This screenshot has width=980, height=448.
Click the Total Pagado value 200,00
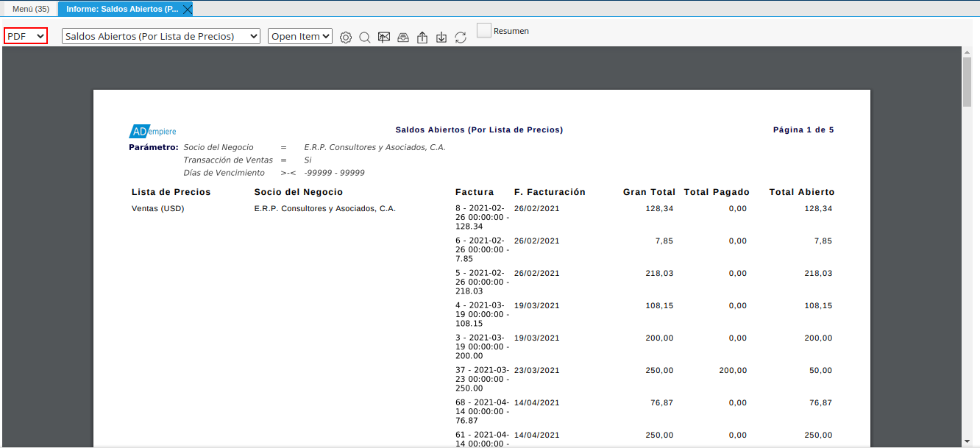pyautogui.click(x=733, y=371)
